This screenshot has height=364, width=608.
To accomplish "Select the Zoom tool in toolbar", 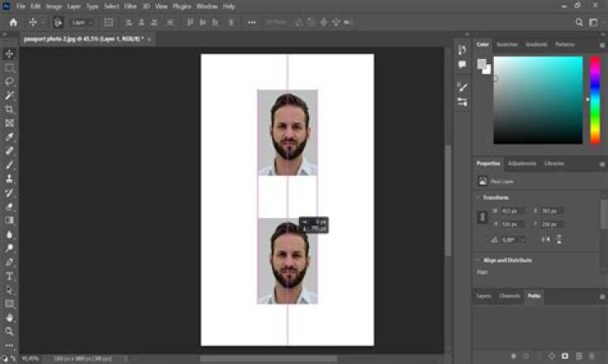I will point(9,331).
